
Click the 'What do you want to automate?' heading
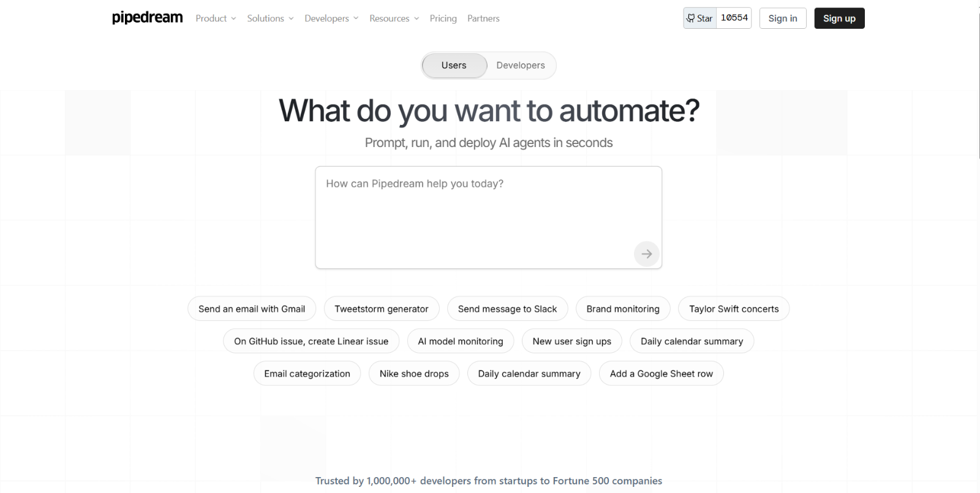coord(489,111)
